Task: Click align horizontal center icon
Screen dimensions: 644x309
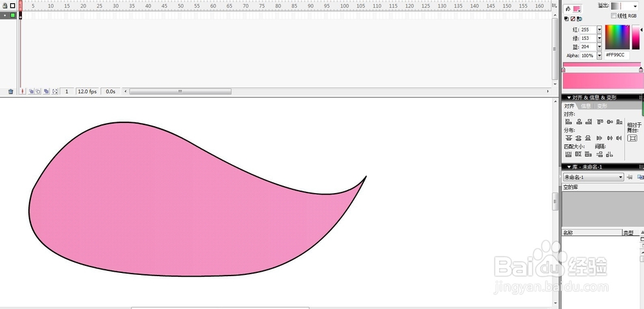Action: [579, 122]
